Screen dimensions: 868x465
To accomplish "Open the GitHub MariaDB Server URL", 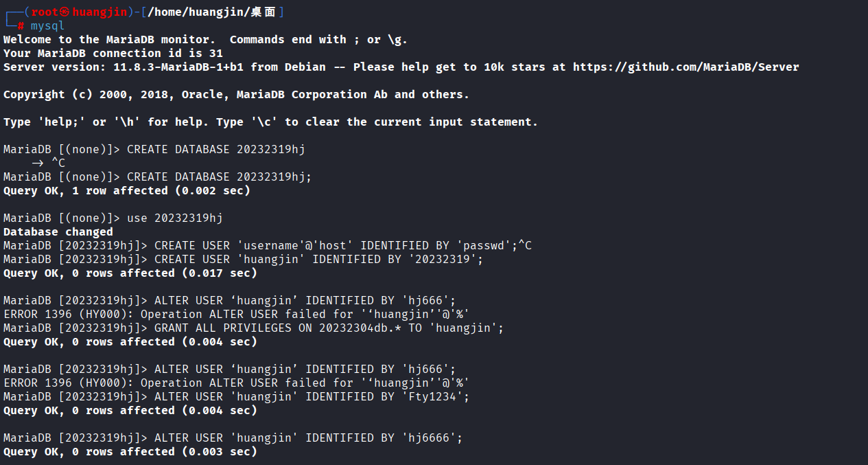I will coord(685,67).
